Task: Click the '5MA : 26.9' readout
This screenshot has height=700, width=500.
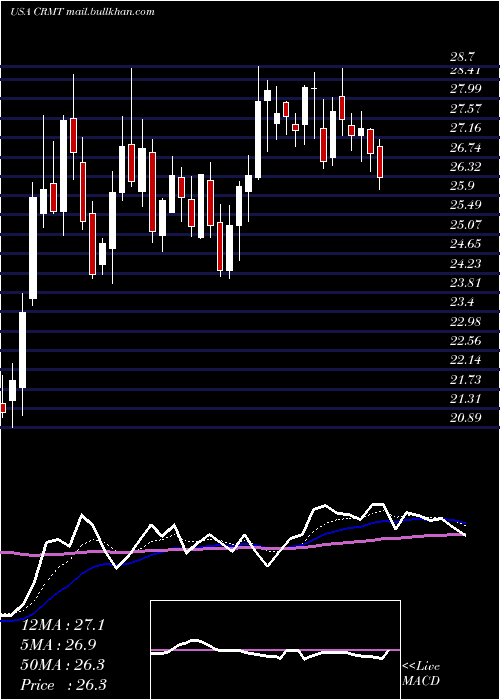Action: pyautogui.click(x=59, y=645)
